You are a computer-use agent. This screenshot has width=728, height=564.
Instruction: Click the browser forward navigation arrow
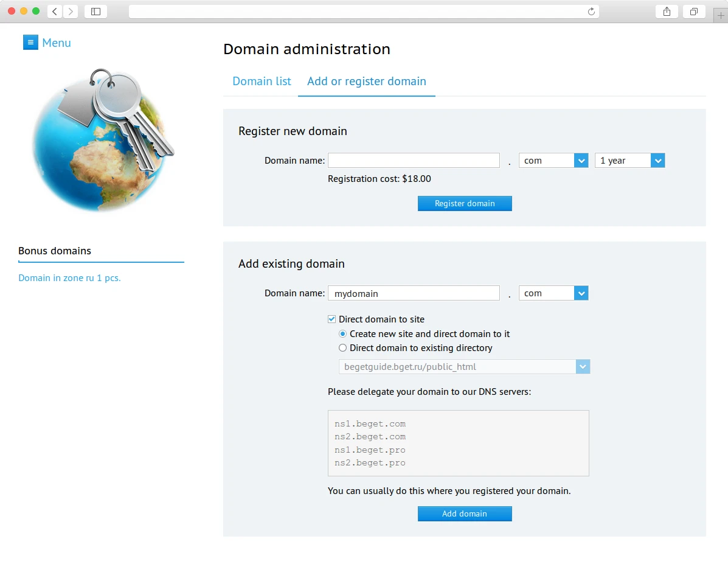71,11
